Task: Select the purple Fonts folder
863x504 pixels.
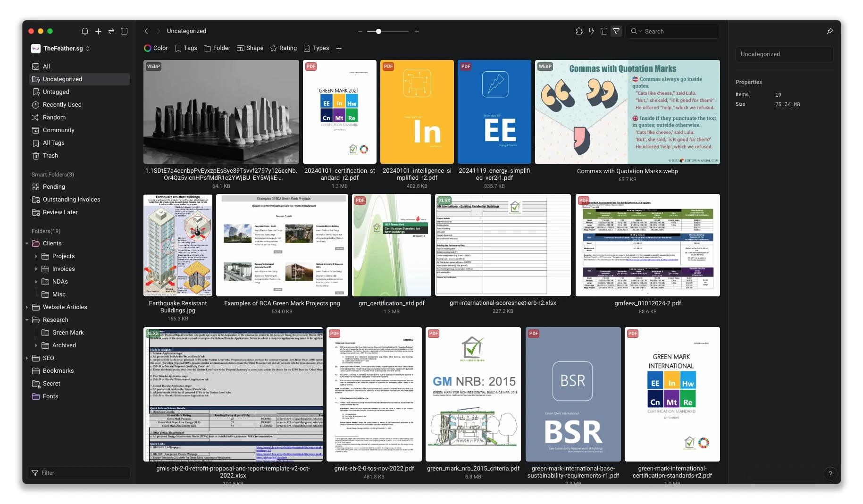Action: pyautogui.click(x=80, y=396)
